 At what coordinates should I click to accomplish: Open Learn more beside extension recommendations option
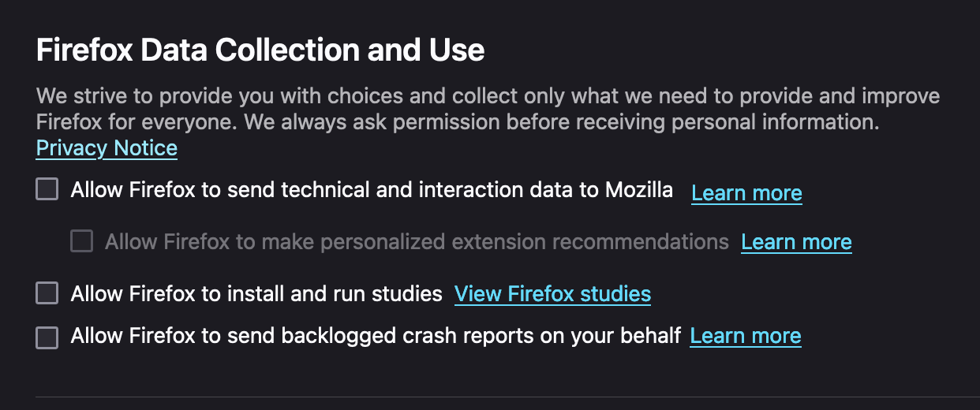click(796, 242)
